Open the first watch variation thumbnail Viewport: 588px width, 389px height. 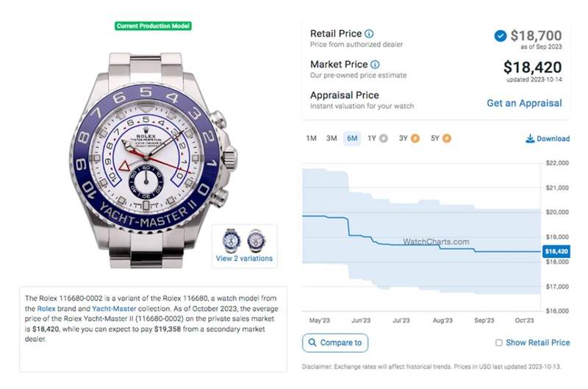pyautogui.click(x=232, y=240)
